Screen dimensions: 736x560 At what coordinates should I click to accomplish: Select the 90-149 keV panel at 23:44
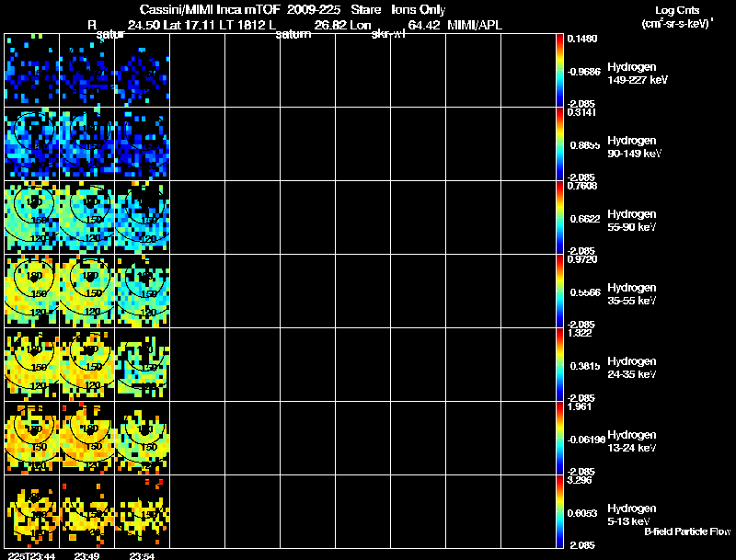coord(32,144)
